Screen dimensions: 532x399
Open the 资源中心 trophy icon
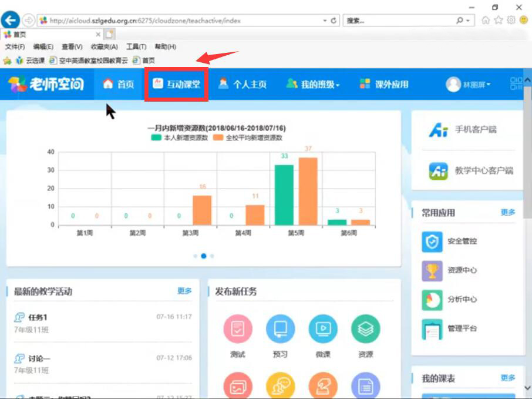point(432,271)
